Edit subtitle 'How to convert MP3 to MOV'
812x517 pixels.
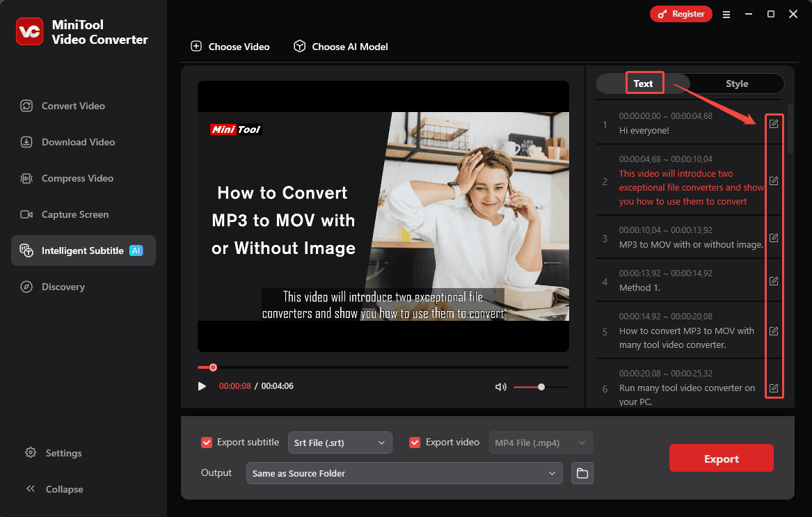click(774, 331)
